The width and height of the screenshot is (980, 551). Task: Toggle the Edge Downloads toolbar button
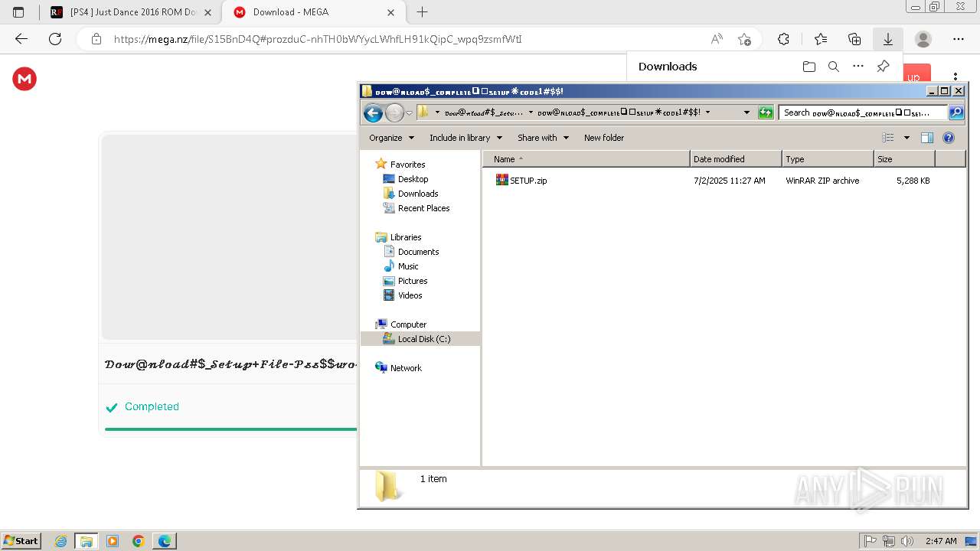888,39
